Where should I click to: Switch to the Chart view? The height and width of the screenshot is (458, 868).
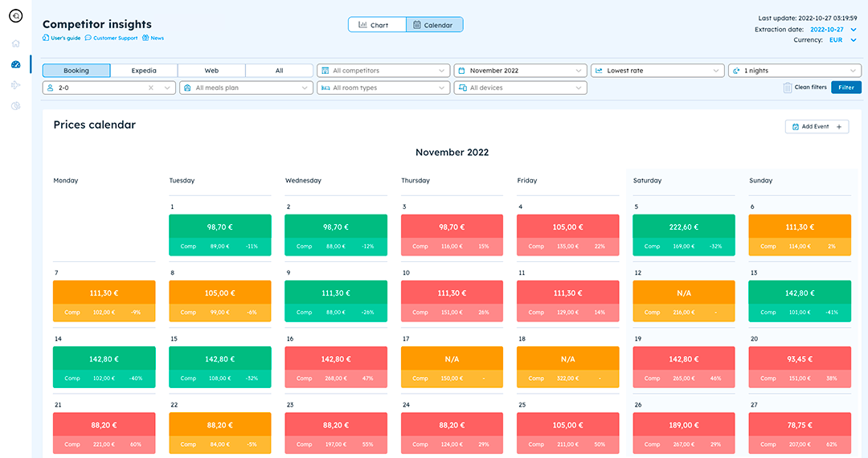(377, 25)
